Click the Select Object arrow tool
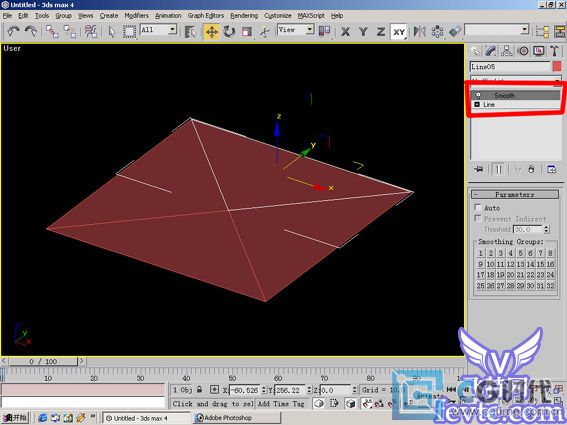567x425 pixels. (x=111, y=32)
